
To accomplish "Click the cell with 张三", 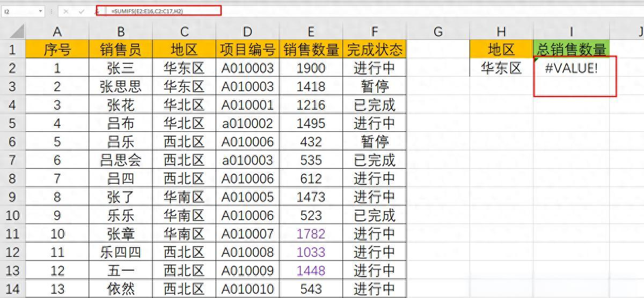I will tap(121, 68).
